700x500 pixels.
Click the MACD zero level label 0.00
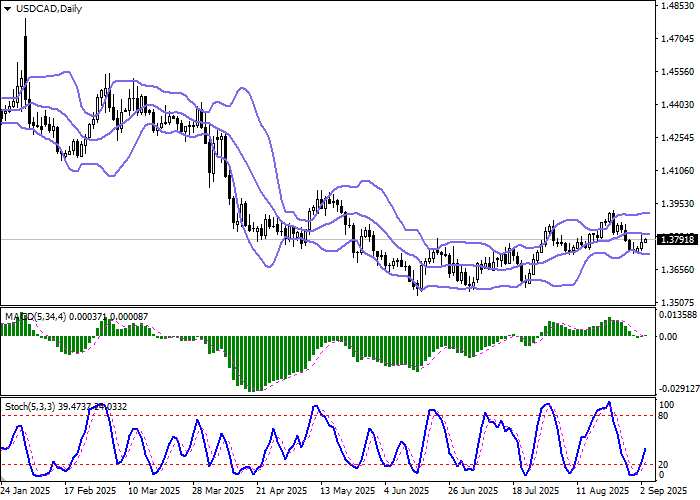pyautogui.click(x=668, y=337)
